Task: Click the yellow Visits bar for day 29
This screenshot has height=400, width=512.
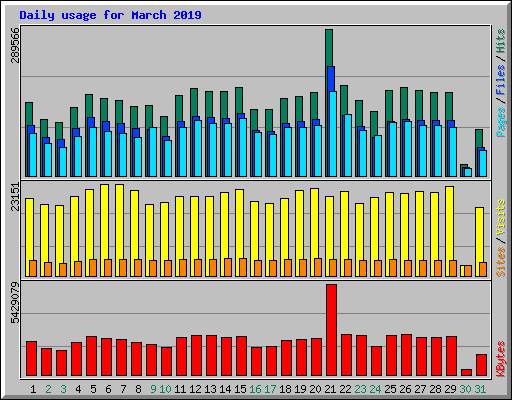Action: (x=449, y=223)
